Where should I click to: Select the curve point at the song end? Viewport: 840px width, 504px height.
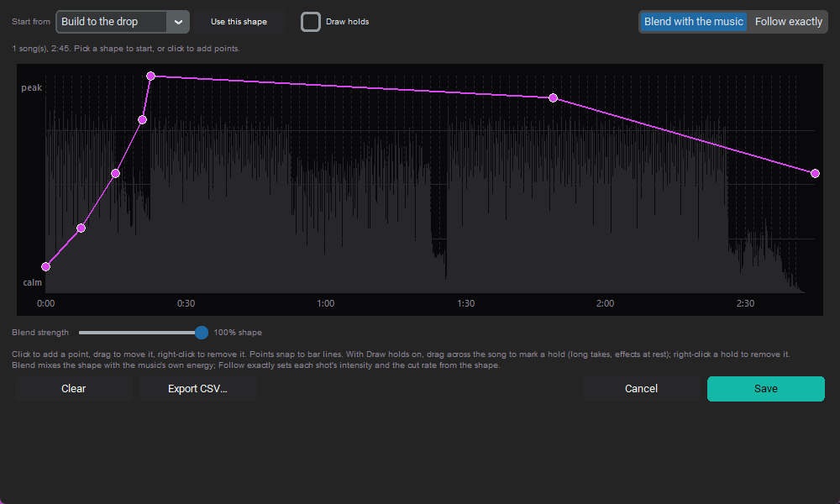point(815,174)
